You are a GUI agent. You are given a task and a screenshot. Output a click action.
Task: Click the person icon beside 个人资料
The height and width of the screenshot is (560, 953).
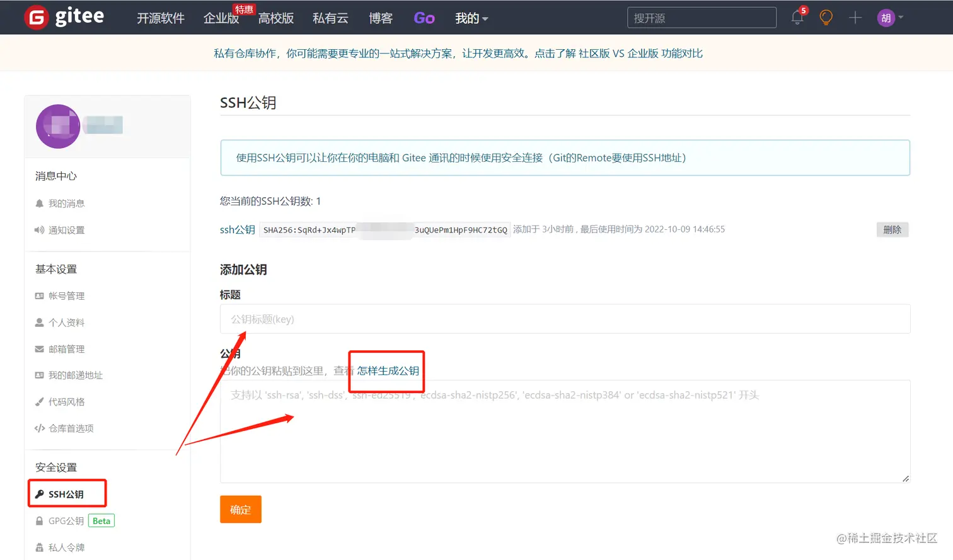(39, 323)
